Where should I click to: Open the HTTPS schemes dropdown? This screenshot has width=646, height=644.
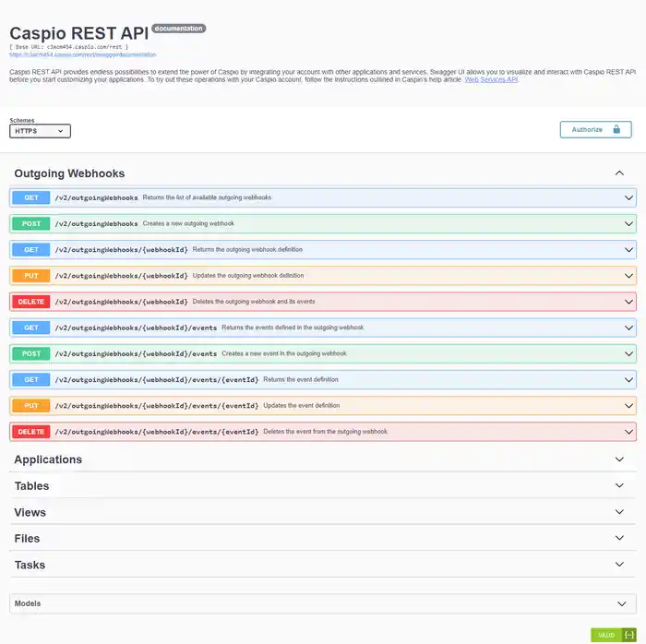click(x=40, y=131)
